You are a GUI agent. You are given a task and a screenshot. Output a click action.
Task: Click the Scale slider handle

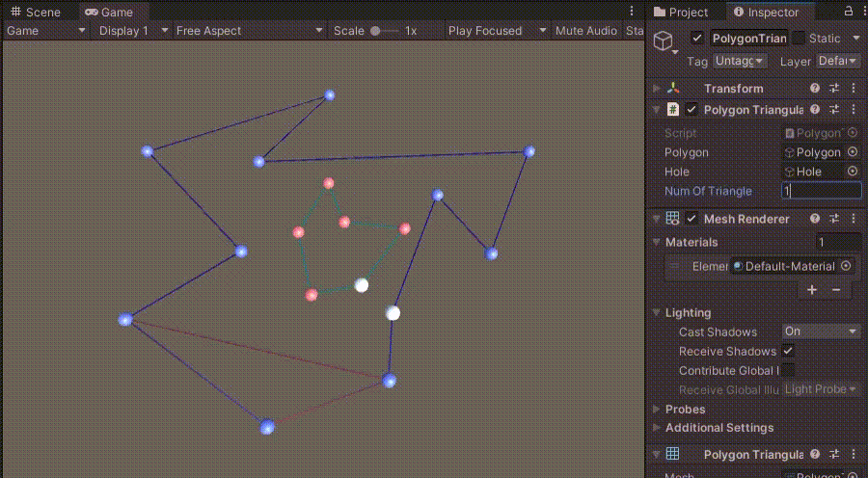pos(375,31)
